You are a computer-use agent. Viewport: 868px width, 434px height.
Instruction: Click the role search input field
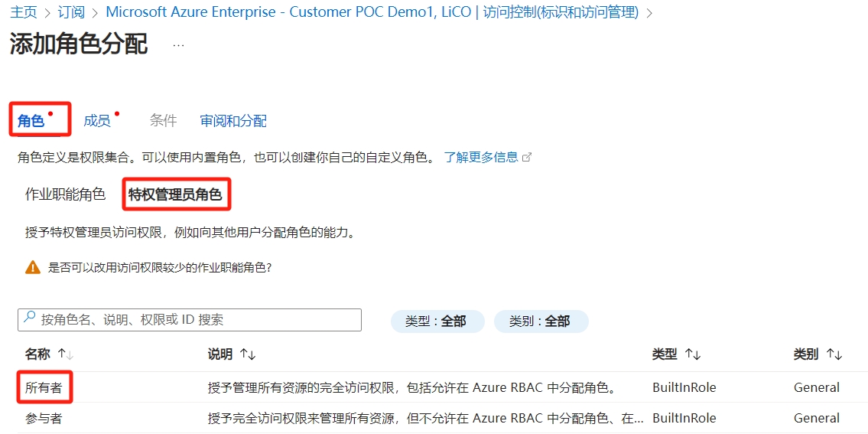point(197,320)
